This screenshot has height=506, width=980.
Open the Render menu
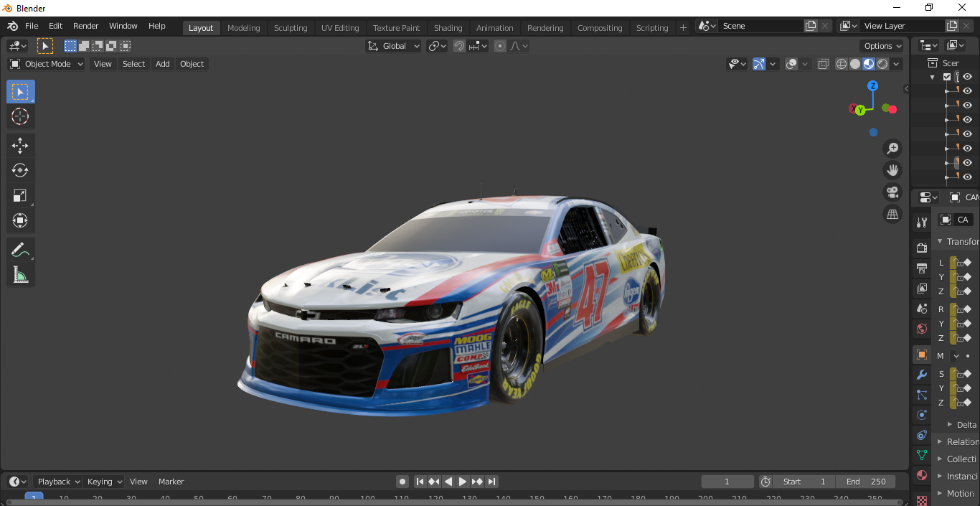coord(85,26)
